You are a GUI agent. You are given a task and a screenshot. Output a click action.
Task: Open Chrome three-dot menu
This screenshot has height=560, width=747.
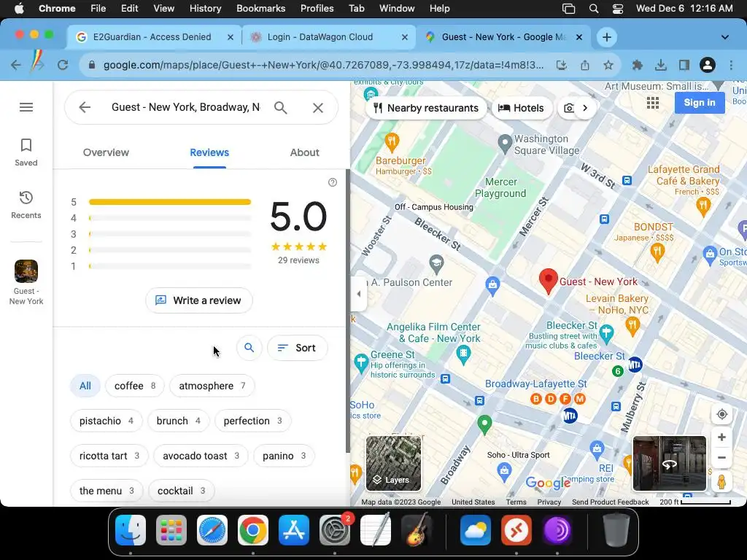click(731, 65)
